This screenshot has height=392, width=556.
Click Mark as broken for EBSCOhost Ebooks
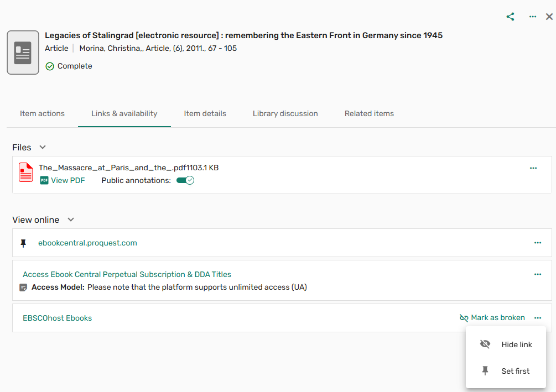coord(492,318)
